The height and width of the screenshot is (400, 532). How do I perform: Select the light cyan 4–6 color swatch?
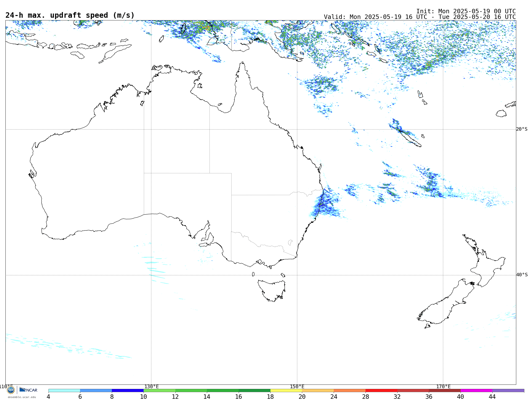(64, 391)
